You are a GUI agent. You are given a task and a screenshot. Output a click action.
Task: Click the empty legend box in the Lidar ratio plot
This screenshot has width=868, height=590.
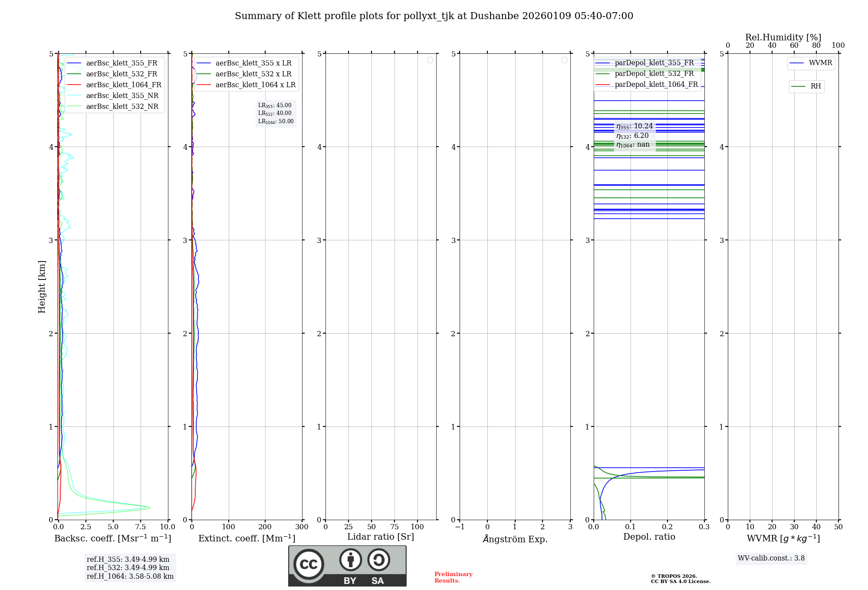(430, 60)
